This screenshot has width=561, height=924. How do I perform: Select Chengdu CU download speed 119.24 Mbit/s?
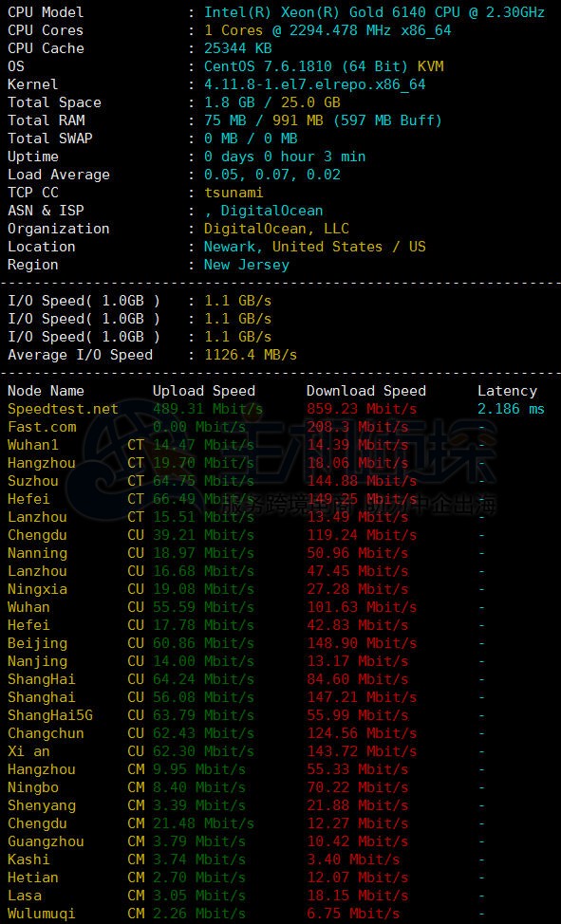click(362, 536)
